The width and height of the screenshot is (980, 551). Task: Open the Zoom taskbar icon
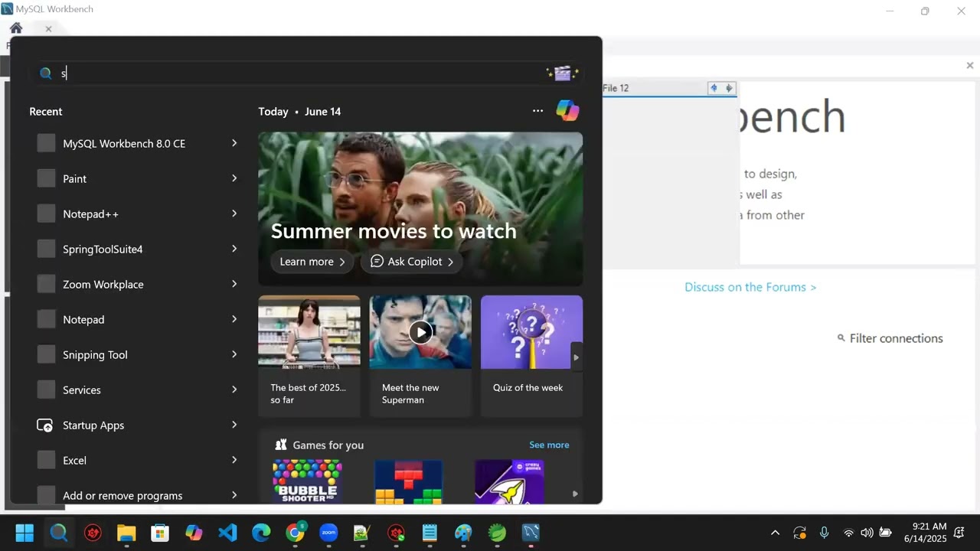point(328,533)
